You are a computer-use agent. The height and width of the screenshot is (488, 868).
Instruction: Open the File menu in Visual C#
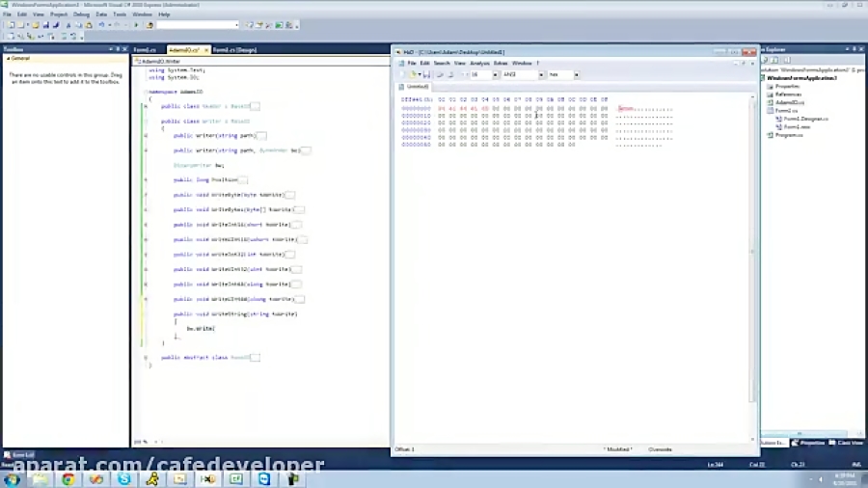[7, 14]
